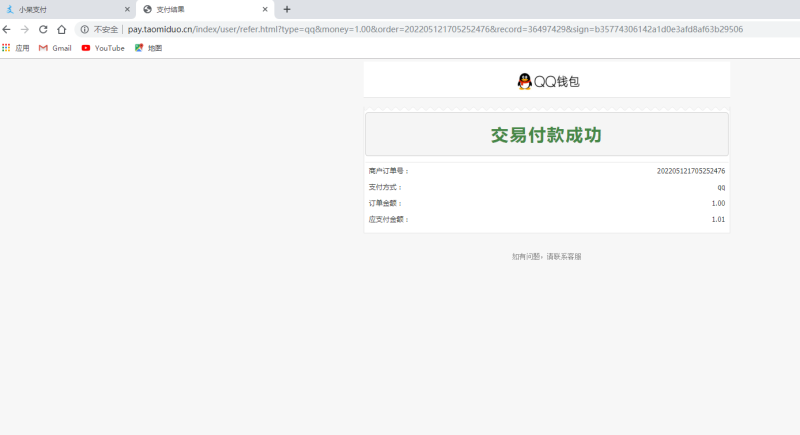Click the 支付结果 tab globe favicon
The image size is (800, 435).
(147, 9)
